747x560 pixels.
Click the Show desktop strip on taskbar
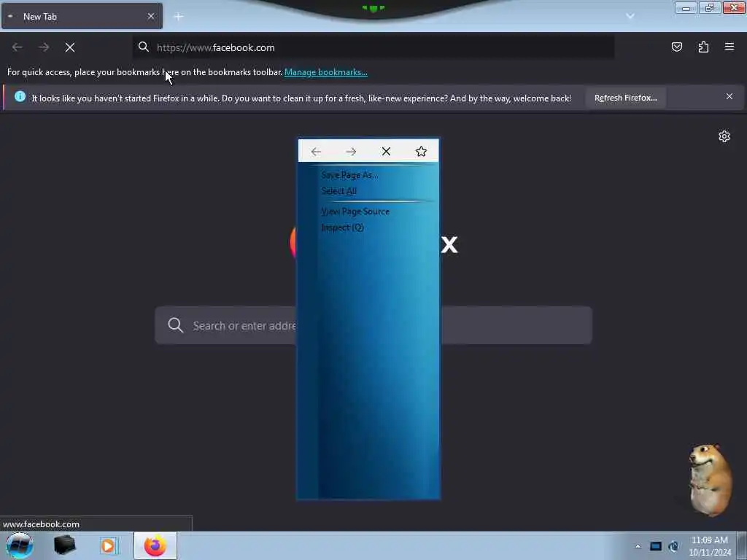[x=742, y=545]
